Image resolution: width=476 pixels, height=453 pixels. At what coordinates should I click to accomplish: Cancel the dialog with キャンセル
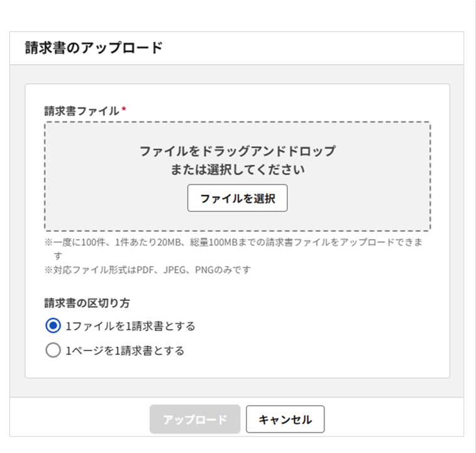coord(285,419)
